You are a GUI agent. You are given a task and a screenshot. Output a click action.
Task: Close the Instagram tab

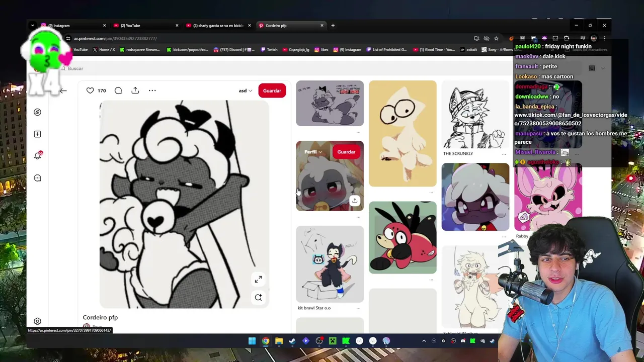(104, 25)
